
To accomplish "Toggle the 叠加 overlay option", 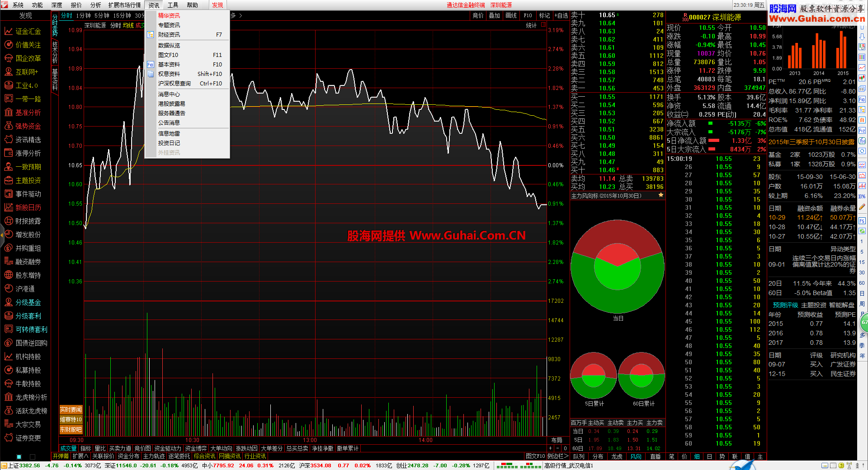I will click(494, 15).
